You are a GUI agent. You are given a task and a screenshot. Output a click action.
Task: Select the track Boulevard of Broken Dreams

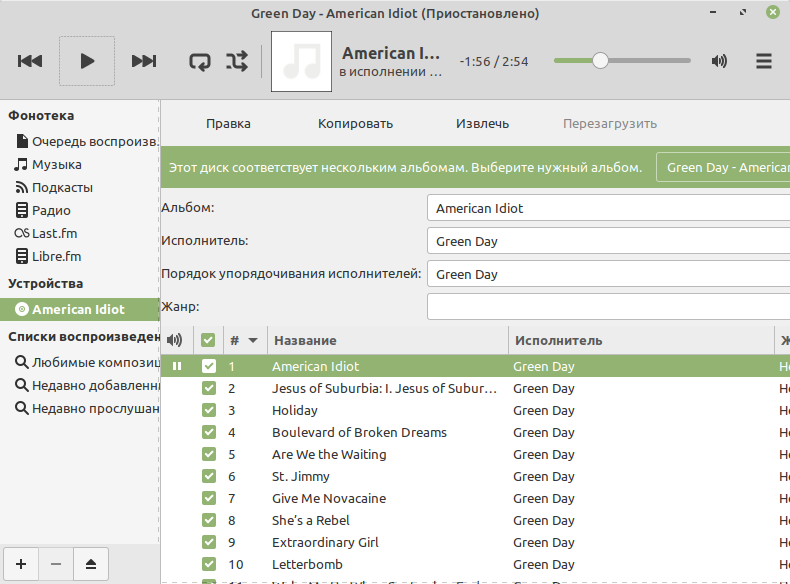(359, 432)
